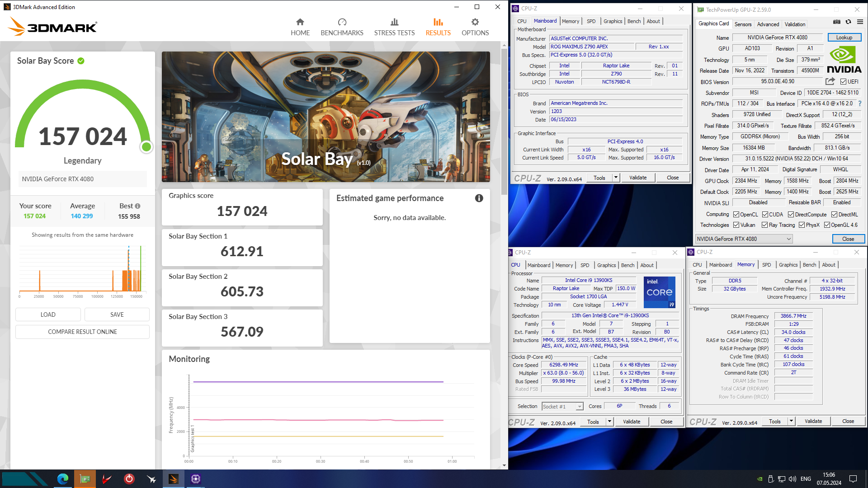This screenshot has height=488, width=868.
Task: Click the purple frequency line in Monitoring
Action: pyautogui.click(x=318, y=382)
